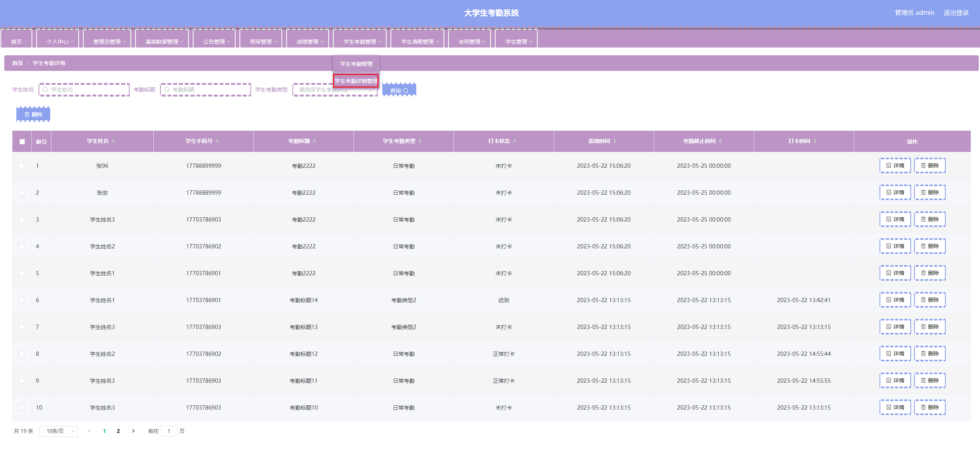This screenshot has width=980, height=468.
Task: Click 退出登录 link in header
Action: (x=956, y=13)
